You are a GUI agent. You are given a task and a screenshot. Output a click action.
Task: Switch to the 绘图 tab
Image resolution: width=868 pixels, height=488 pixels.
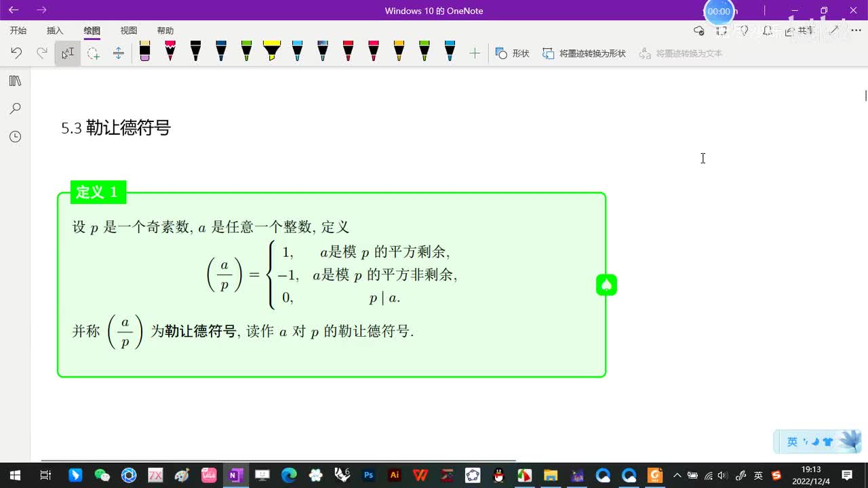[x=92, y=30]
